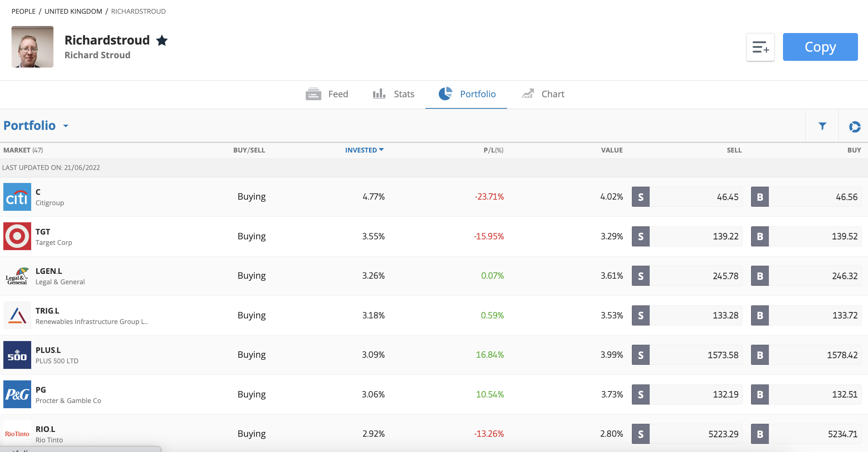
Task: Open the Feed tab
Action: pyautogui.click(x=327, y=94)
